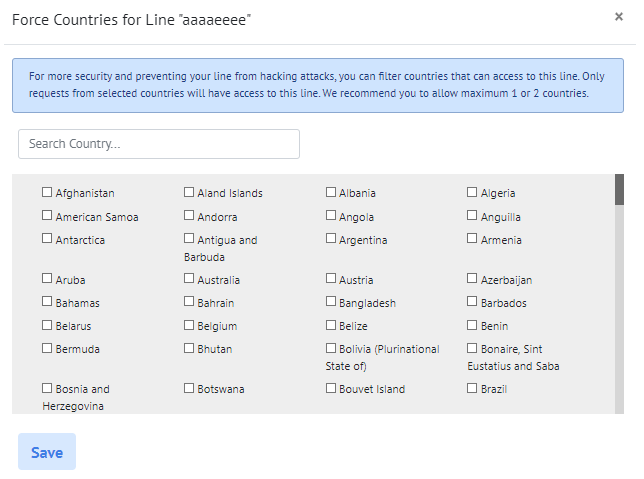Select the Brazil checkbox
Viewport: 644px width, 479px height.
click(473, 388)
